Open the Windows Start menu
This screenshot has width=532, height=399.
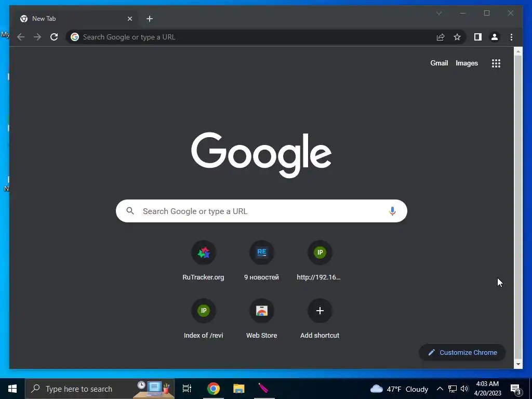coord(12,389)
